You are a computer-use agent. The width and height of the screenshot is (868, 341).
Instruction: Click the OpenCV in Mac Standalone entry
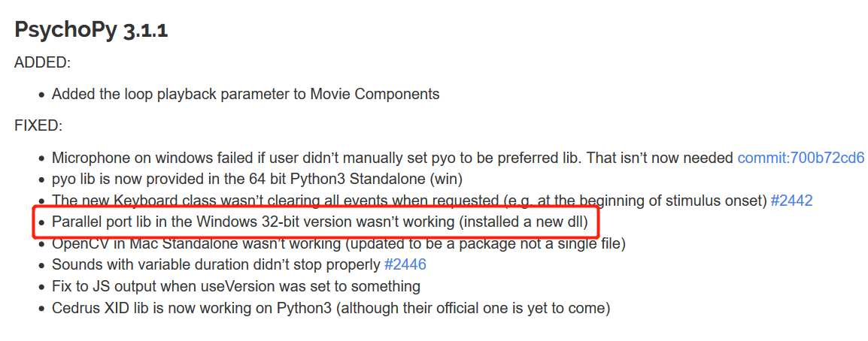click(338, 243)
